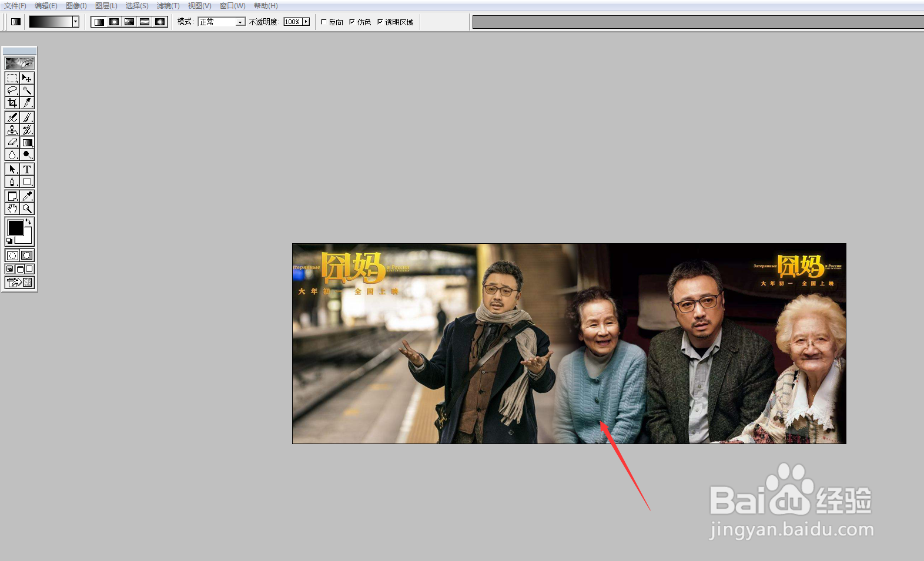Viewport: 924px width, 561px height.
Task: Select the Type tool
Action: point(27,169)
